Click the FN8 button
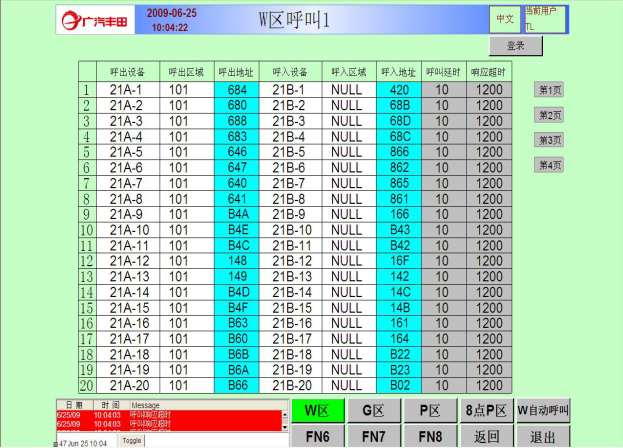This screenshot has width=623, height=448. click(430, 436)
